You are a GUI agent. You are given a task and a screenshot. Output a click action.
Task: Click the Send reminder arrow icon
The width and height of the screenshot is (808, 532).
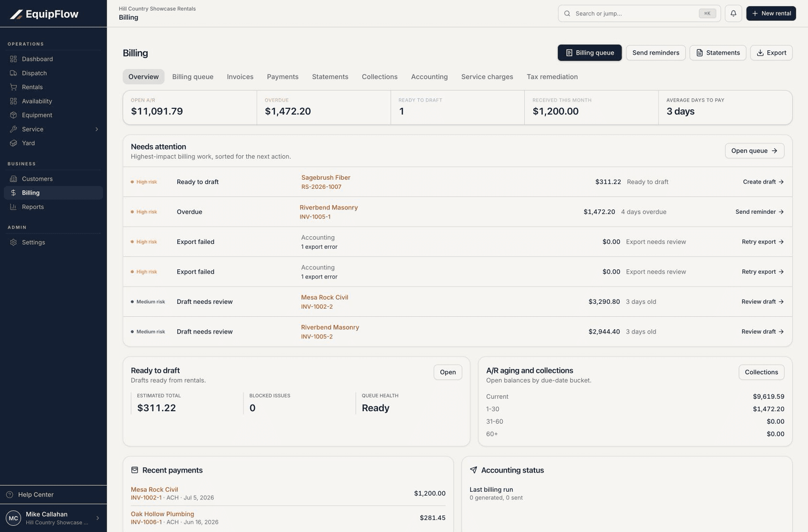tap(781, 212)
